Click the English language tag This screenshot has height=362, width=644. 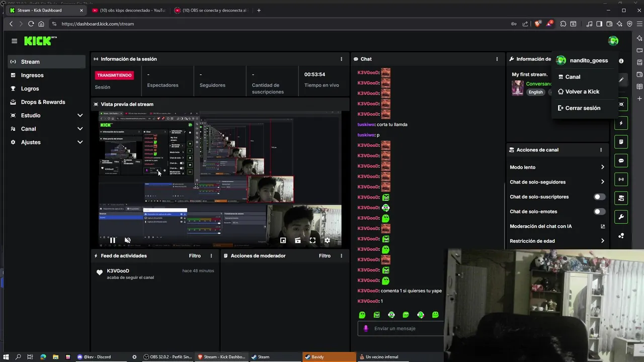[x=536, y=92]
